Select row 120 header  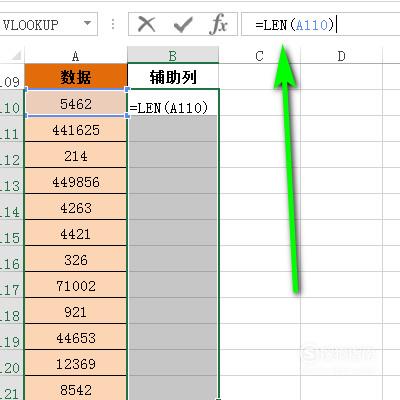point(12,363)
